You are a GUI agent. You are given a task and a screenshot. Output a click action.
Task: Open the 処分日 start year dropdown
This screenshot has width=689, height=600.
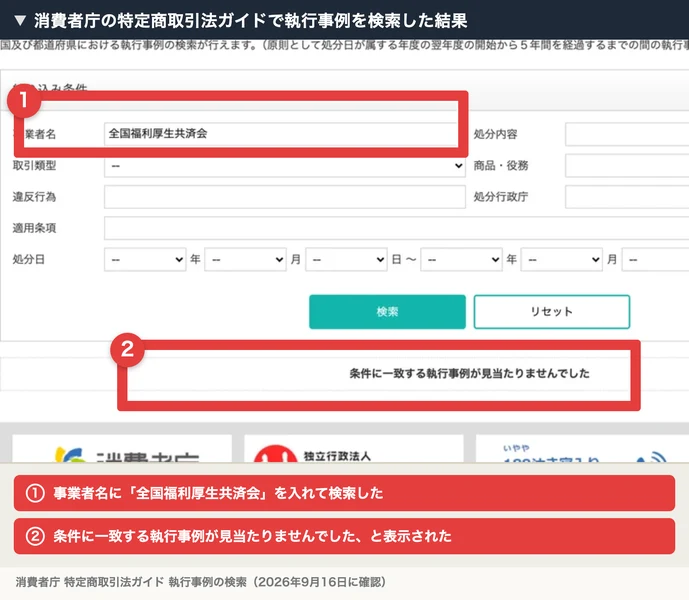pos(145,259)
